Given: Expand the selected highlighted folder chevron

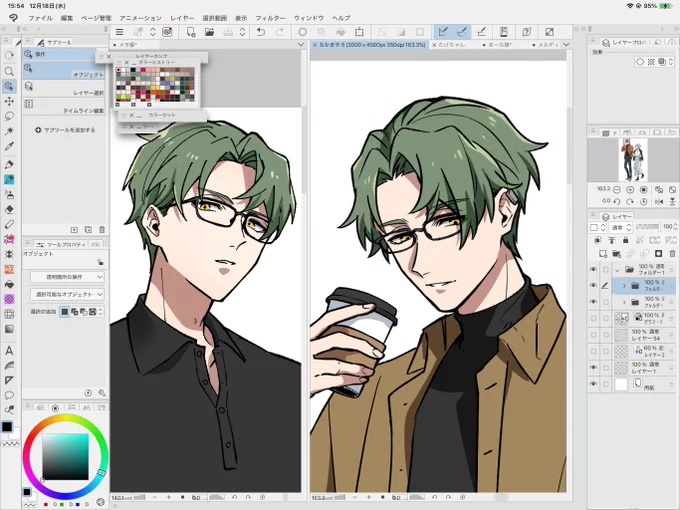Looking at the screenshot, I should pos(624,286).
